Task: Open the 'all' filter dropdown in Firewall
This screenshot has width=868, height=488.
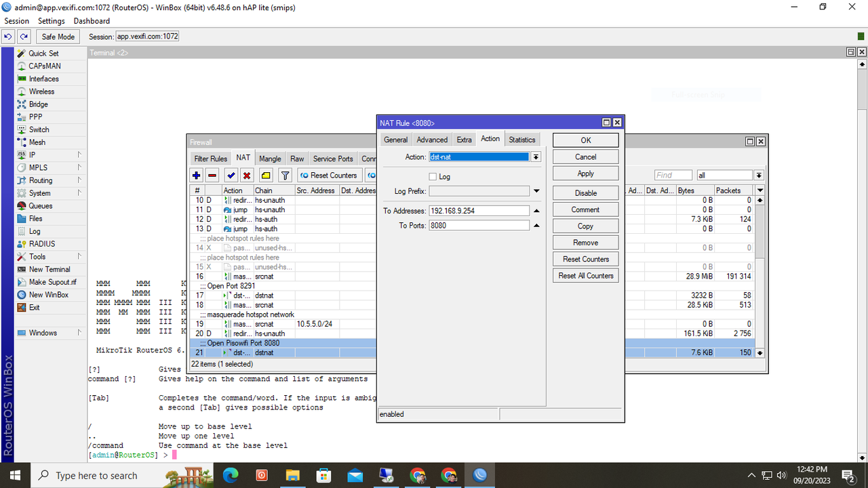Action: (758, 175)
